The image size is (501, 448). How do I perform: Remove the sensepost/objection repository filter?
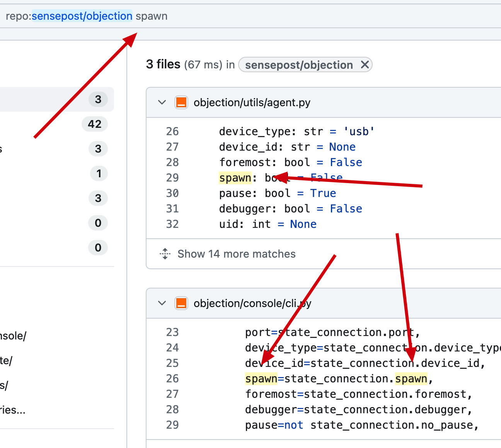[365, 64]
